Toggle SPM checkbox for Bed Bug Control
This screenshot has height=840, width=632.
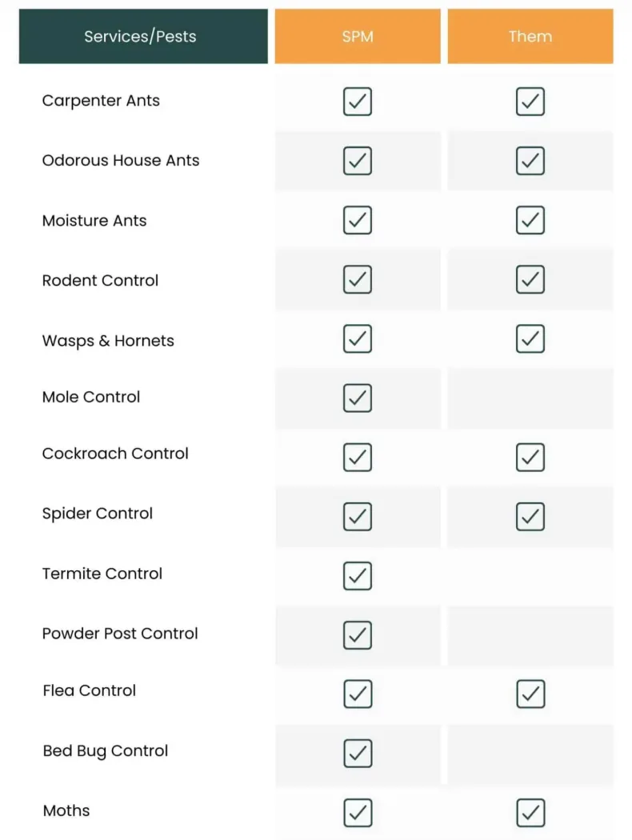pos(358,754)
